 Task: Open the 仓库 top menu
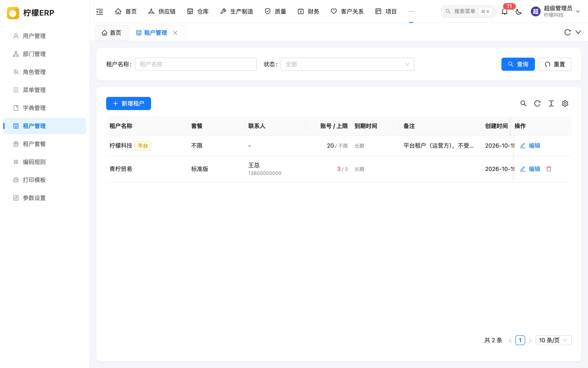click(198, 11)
